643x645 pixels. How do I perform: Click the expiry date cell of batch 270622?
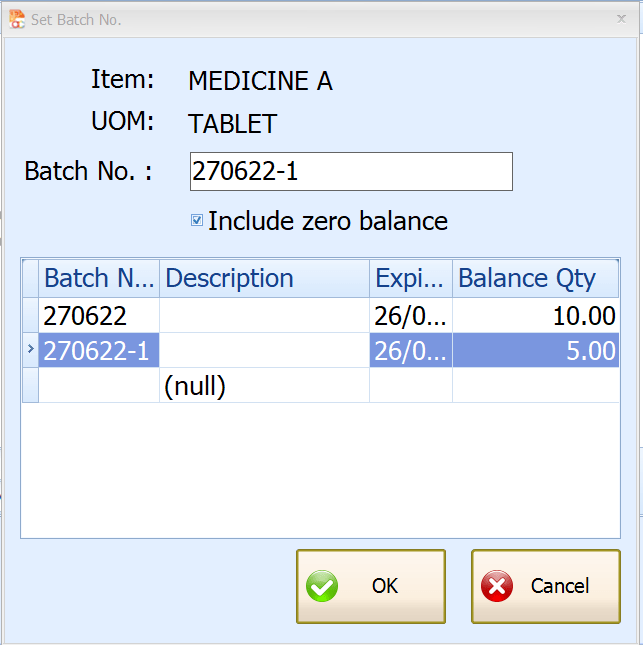pyautogui.click(x=410, y=316)
